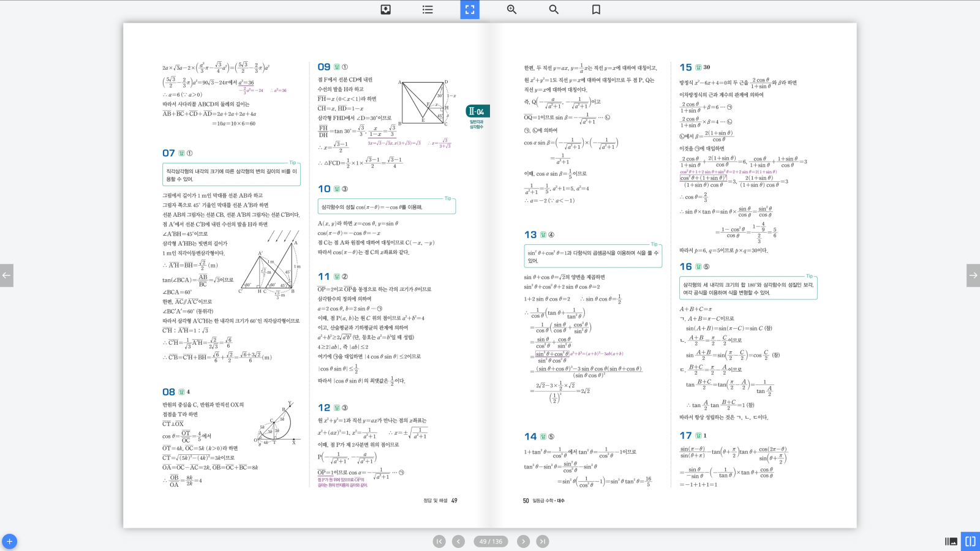Click on problem 15 heading on right page
Screen dimensions: 980x551
[x=685, y=67]
